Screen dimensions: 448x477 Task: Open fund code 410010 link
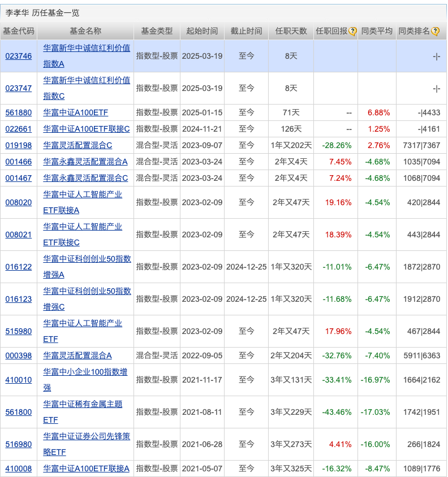click(19, 380)
